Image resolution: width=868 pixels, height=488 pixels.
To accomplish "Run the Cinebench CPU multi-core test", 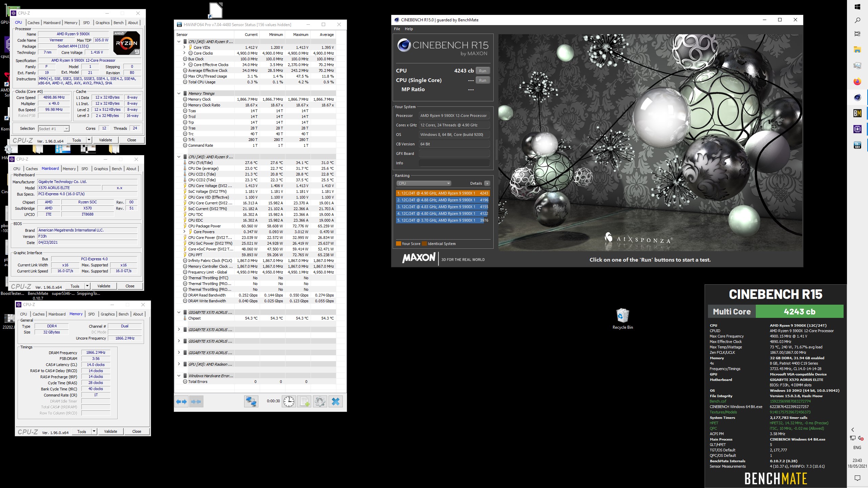I will [482, 71].
